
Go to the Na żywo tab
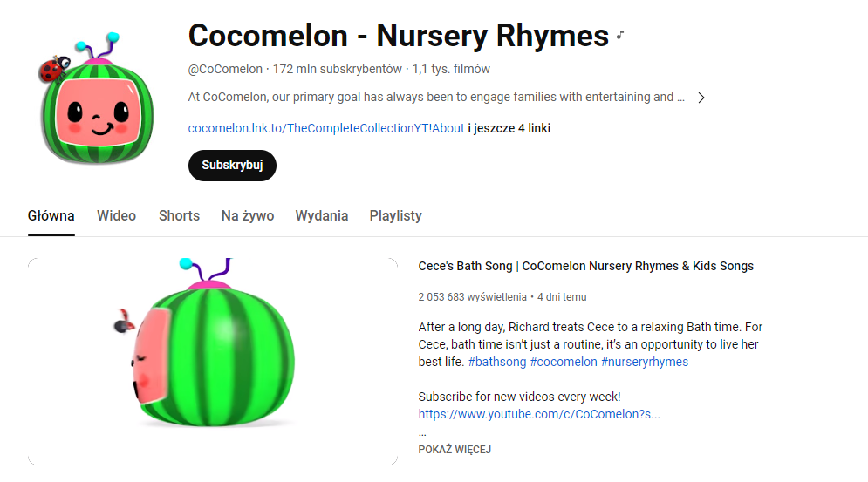248,215
